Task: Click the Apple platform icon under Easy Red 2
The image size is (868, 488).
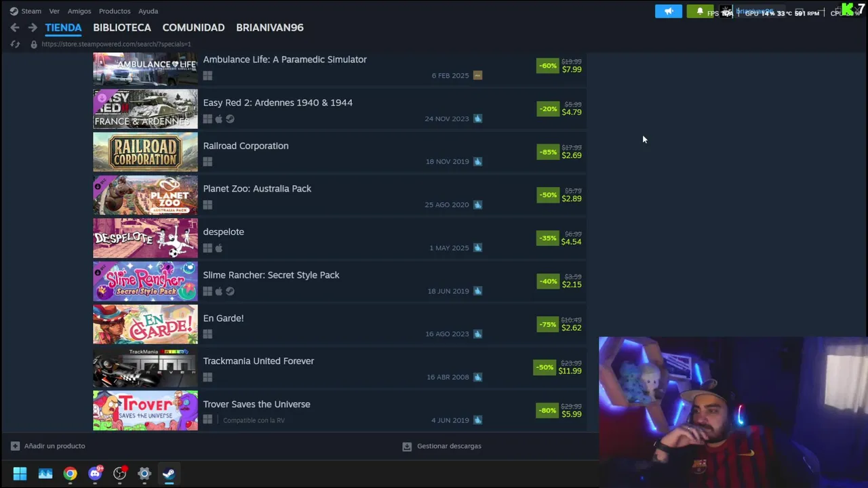Action: [x=218, y=119]
